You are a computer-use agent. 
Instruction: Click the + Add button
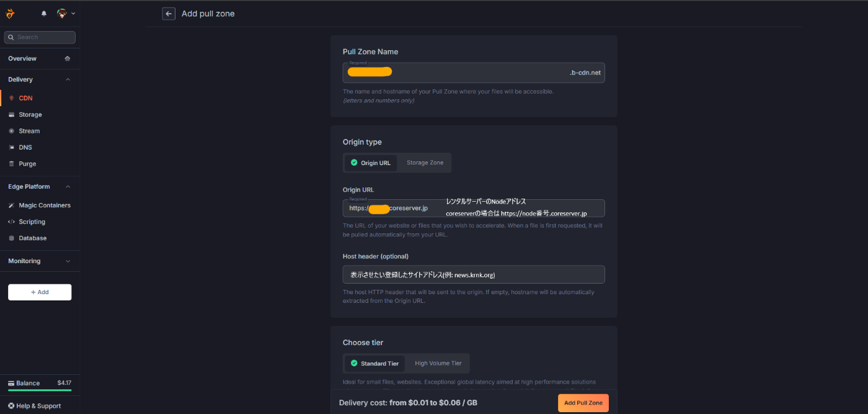click(x=40, y=292)
